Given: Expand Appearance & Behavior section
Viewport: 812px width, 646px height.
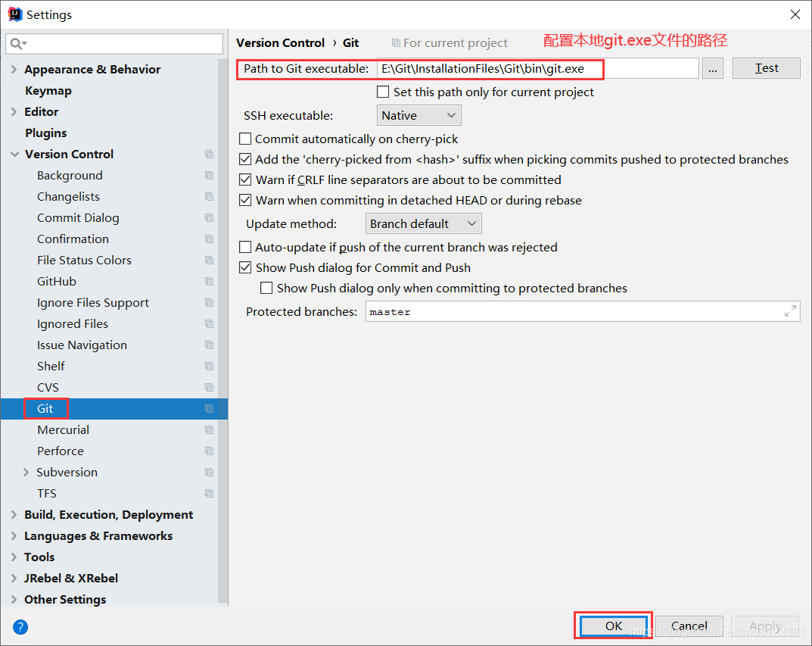Looking at the screenshot, I should click(x=14, y=70).
